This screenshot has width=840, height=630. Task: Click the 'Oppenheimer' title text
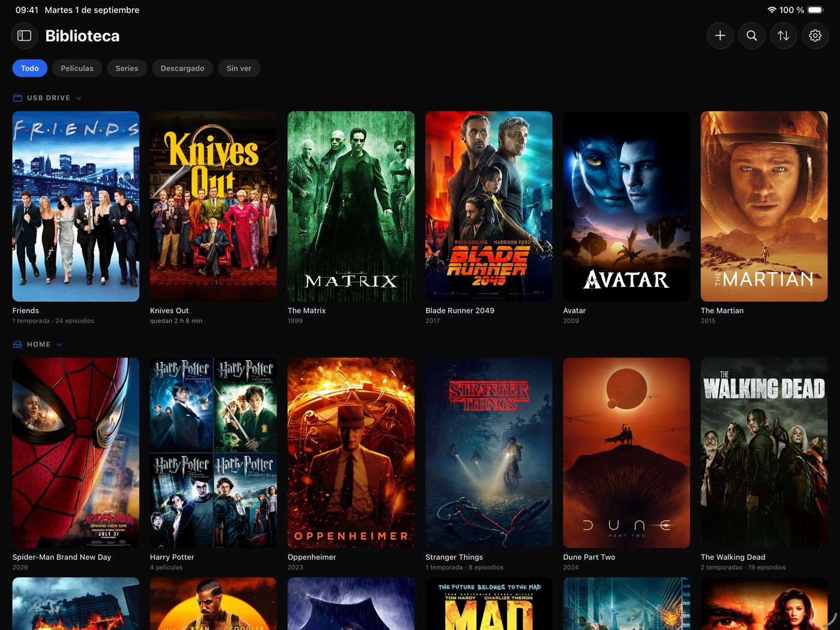(x=312, y=557)
